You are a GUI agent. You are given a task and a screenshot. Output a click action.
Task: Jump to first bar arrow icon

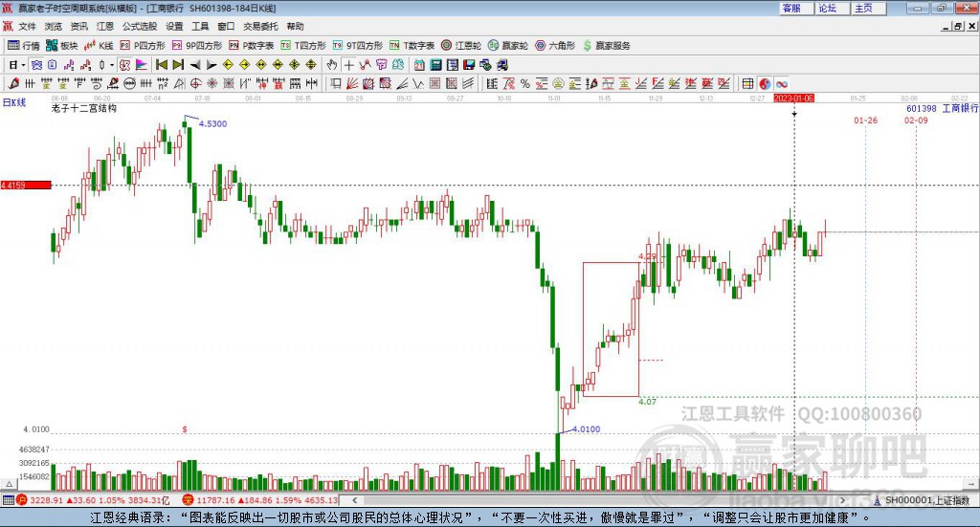coord(161,65)
